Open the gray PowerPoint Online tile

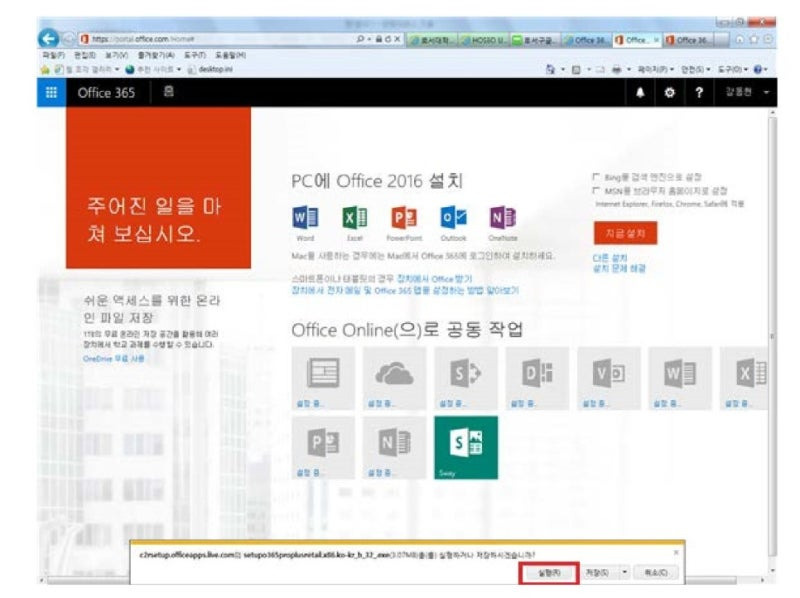(323, 447)
